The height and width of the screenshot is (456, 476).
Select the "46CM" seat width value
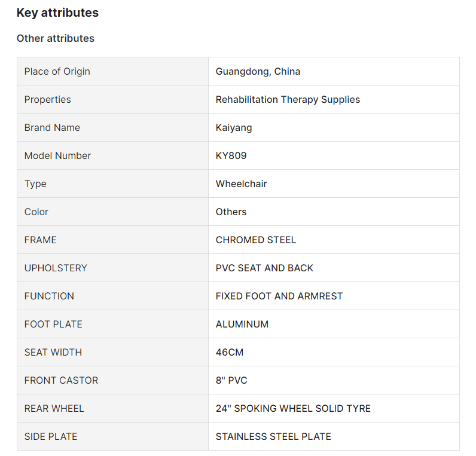230,352
